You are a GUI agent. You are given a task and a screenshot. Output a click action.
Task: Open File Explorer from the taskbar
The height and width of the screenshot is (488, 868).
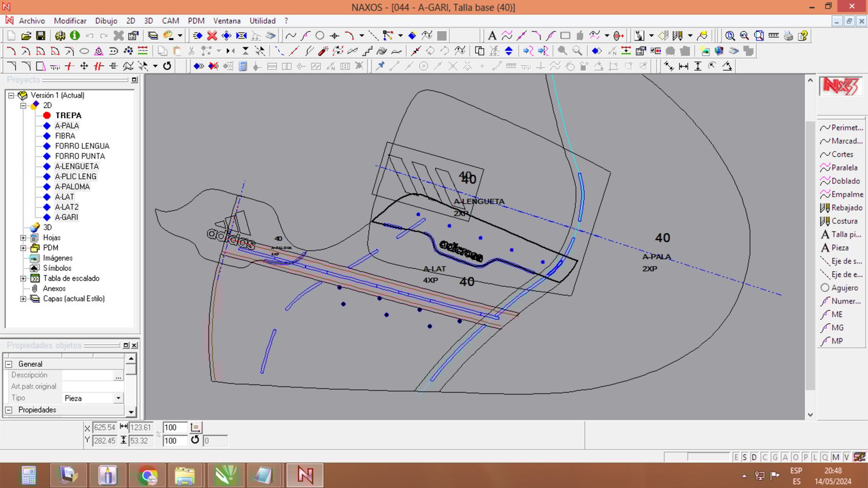coord(185,476)
